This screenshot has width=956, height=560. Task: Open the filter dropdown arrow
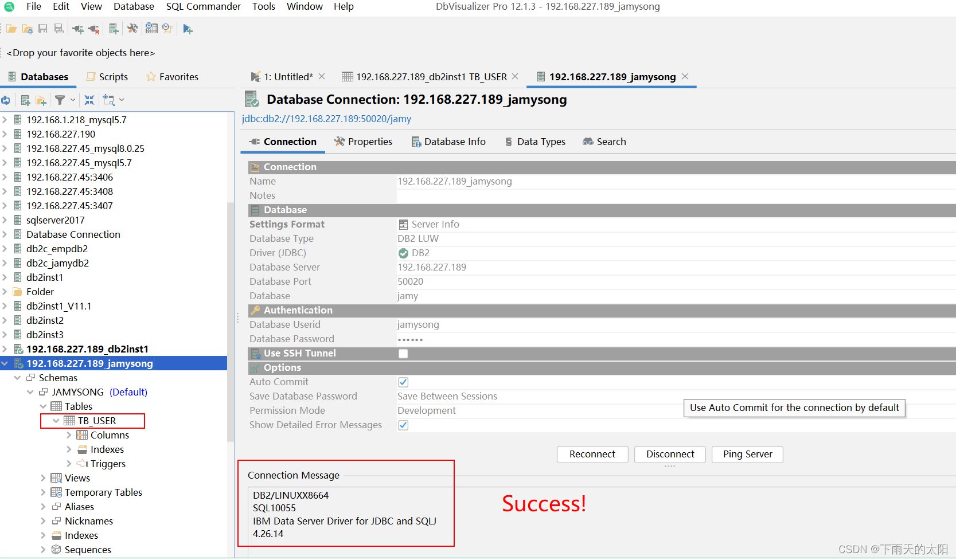click(73, 100)
